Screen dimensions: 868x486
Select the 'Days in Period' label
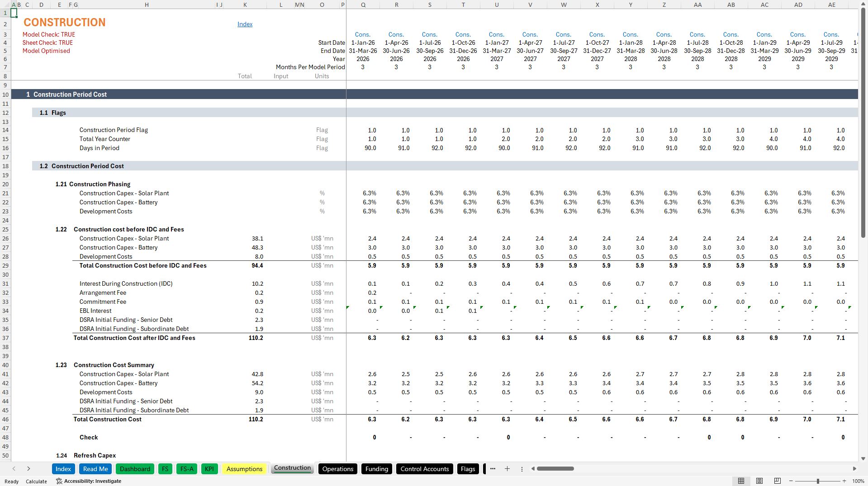tap(100, 148)
